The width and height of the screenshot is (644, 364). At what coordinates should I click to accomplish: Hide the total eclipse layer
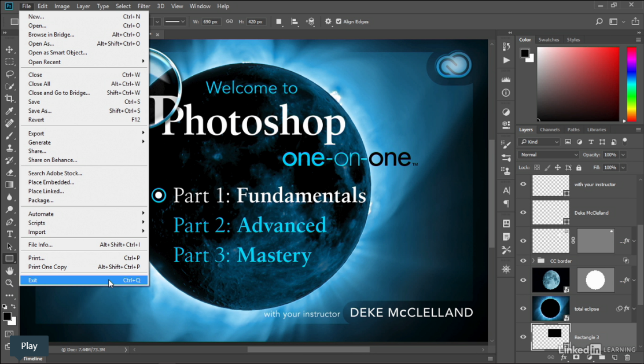coord(523,308)
